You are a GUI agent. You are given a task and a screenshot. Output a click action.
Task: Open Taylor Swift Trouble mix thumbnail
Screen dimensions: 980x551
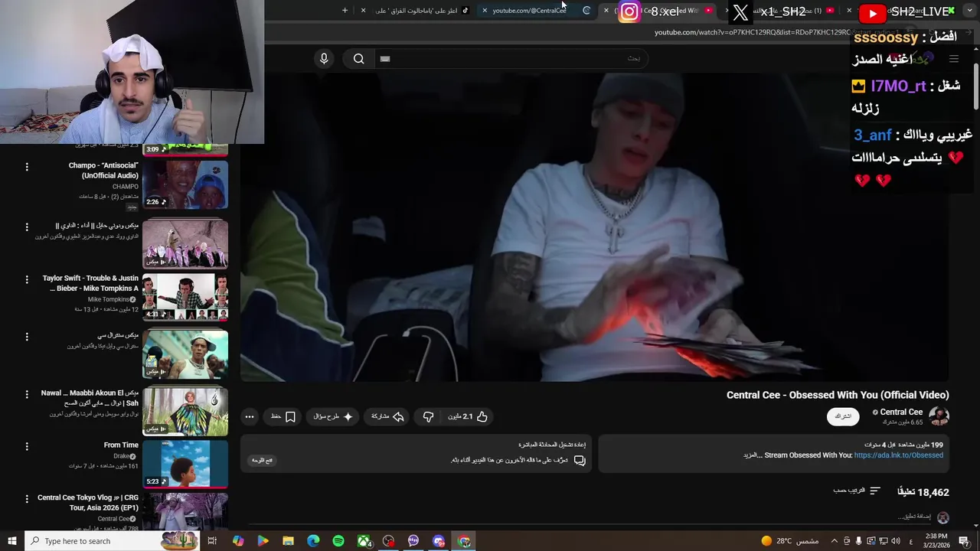(x=185, y=298)
